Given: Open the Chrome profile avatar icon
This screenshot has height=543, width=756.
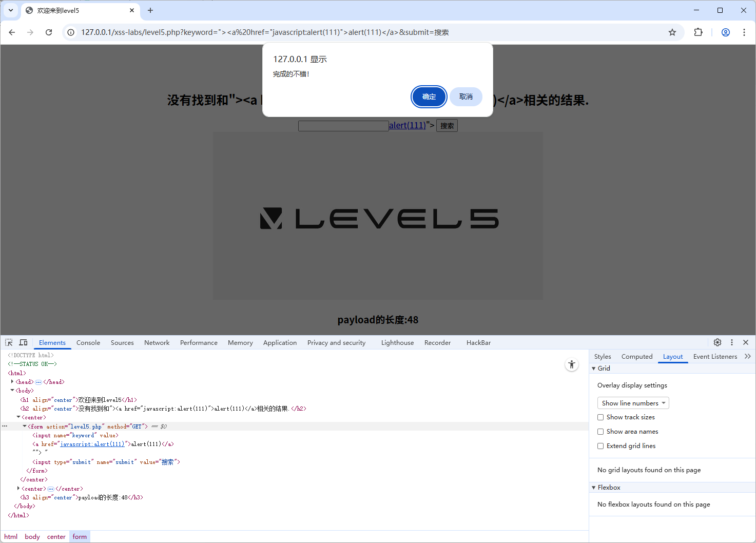Looking at the screenshot, I should point(726,32).
